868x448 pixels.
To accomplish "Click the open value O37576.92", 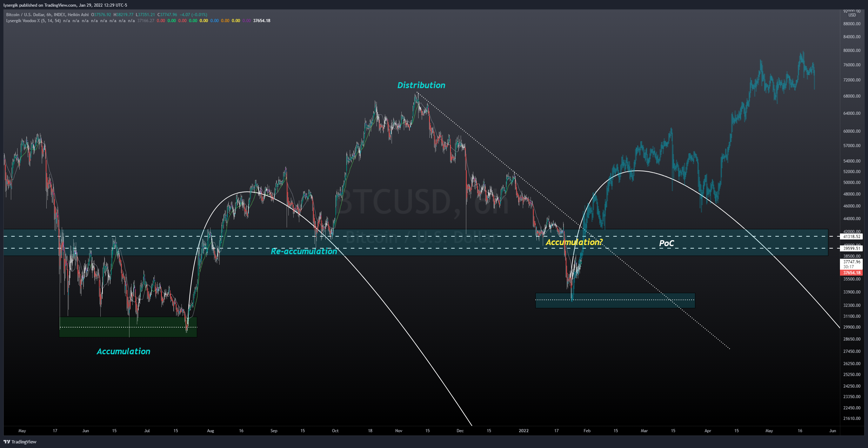I will (x=101, y=15).
